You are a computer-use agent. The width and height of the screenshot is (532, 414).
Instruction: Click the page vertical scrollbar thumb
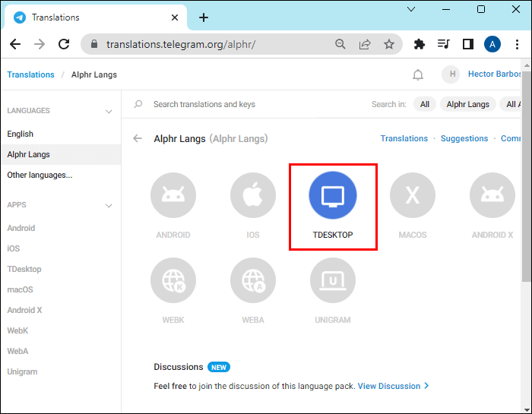(526, 176)
